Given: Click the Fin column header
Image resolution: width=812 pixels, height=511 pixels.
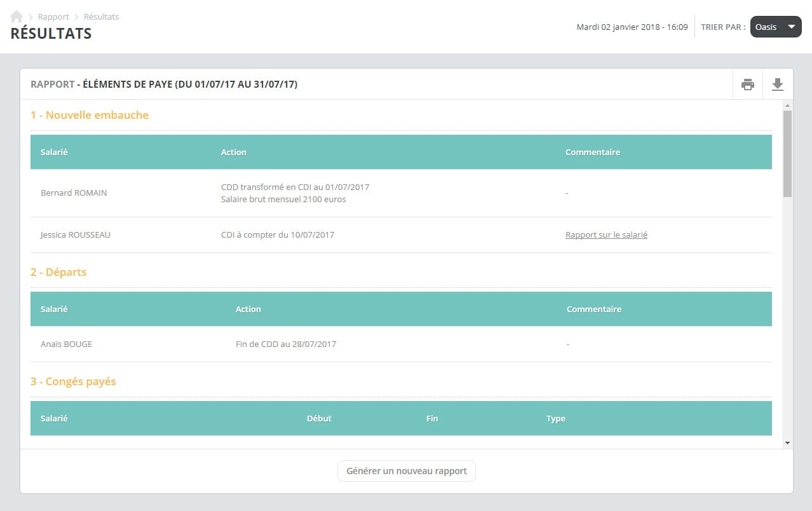Looking at the screenshot, I should [432, 418].
